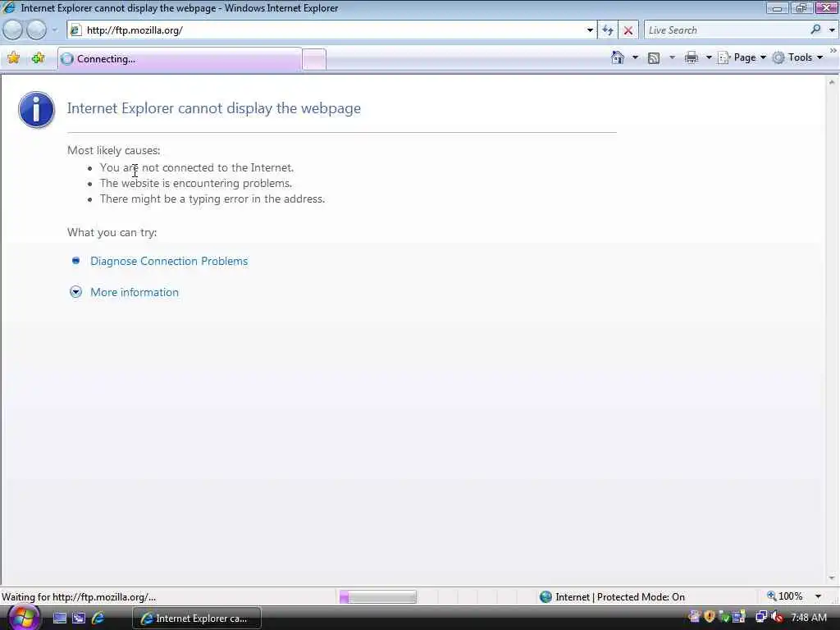Click the More information link
The image size is (840, 630).
(x=135, y=292)
